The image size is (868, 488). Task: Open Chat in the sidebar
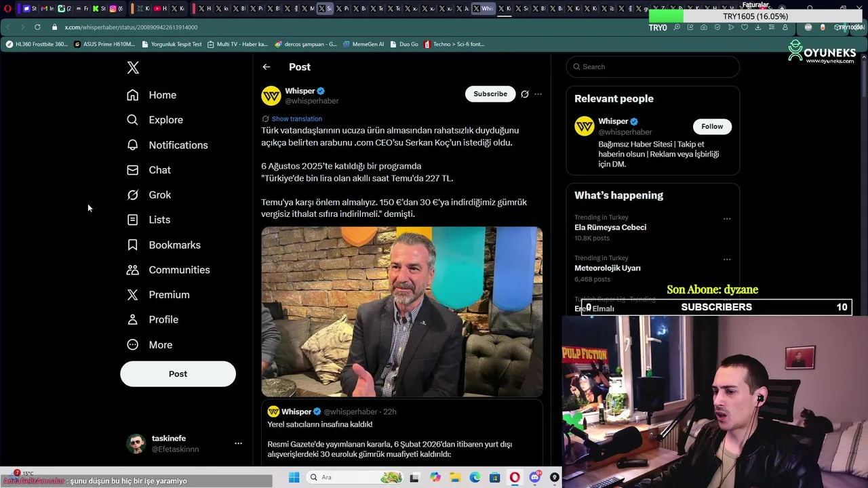(149, 170)
